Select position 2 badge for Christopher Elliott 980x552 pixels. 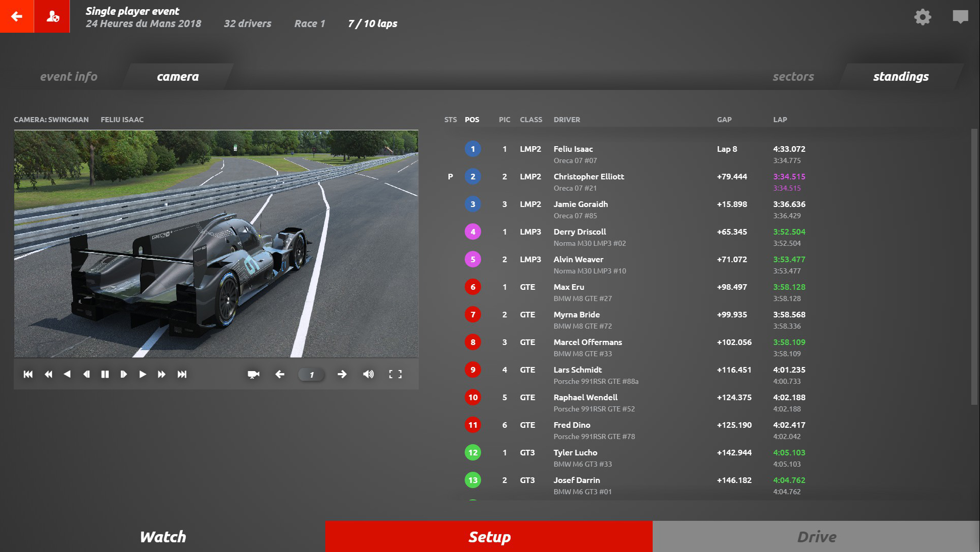(x=473, y=177)
